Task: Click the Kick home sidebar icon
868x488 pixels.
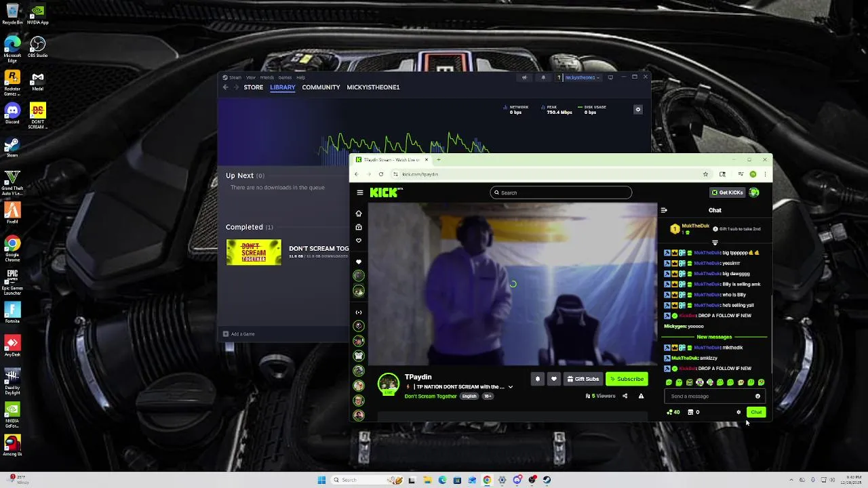Action: [x=359, y=213]
